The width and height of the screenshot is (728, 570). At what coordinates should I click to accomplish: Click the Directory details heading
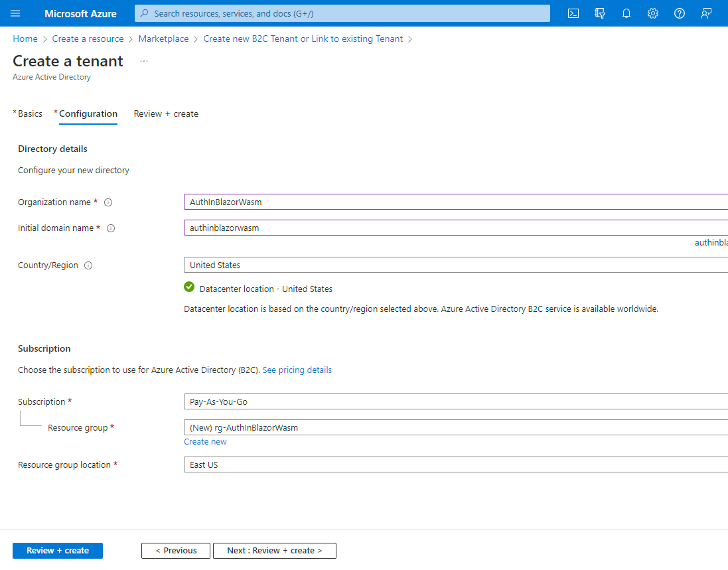(x=52, y=149)
